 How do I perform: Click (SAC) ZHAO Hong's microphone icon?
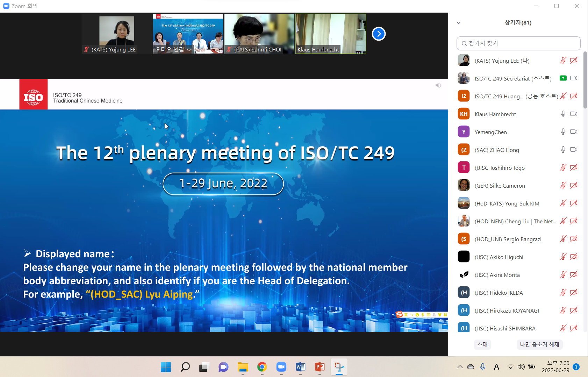(x=563, y=150)
